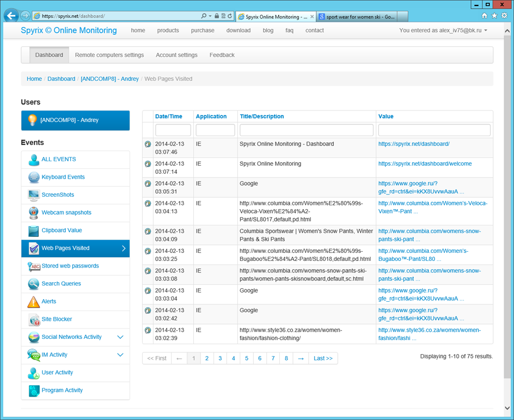Click the Last >> pagination button

pyautogui.click(x=323, y=358)
